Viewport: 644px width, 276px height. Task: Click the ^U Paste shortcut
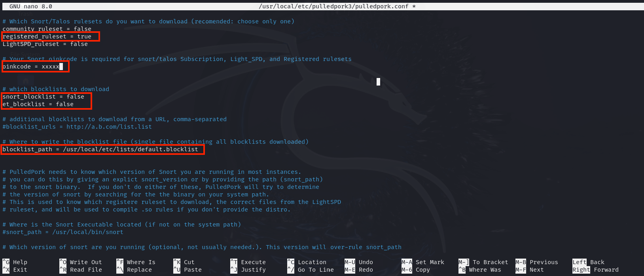188,270
